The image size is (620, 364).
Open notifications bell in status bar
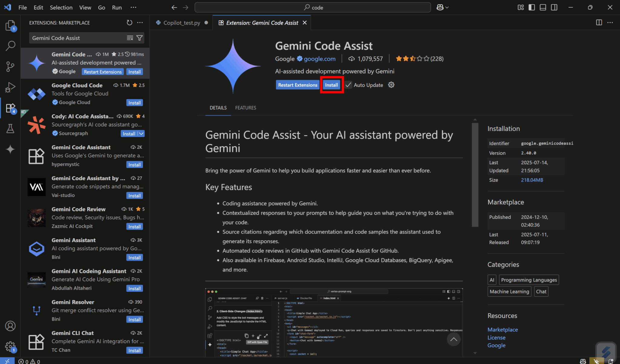610,361
